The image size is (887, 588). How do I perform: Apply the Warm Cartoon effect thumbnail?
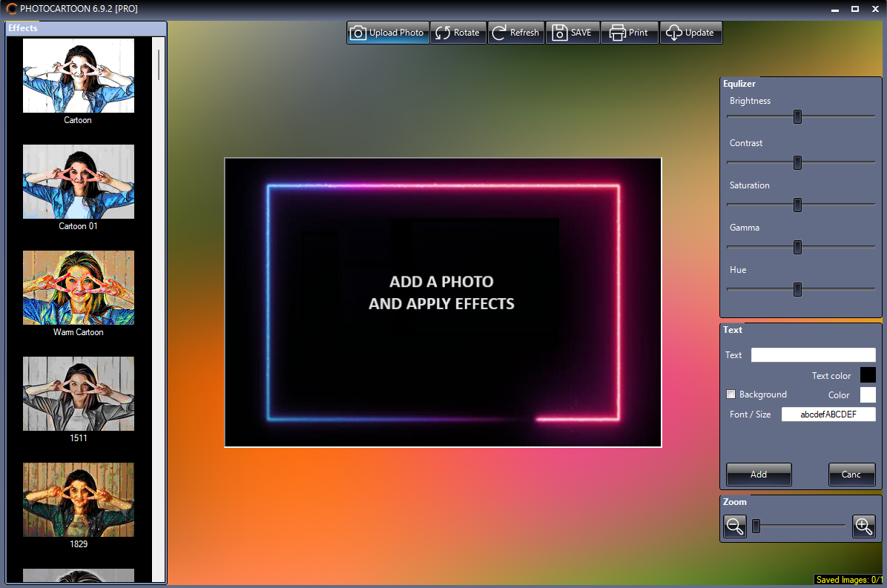coord(79,288)
